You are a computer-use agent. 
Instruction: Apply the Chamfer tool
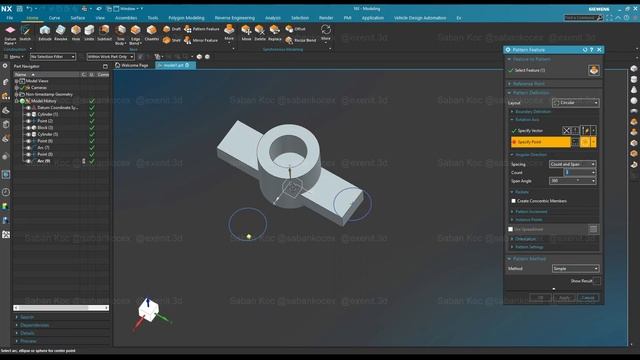coord(151,33)
